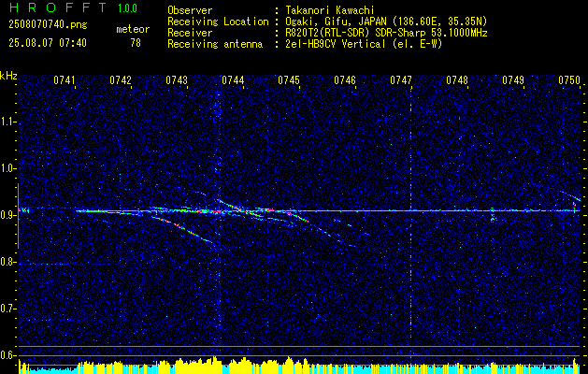This screenshot has width=588, height=374.
Task: Click the 0741 time marker
Action: click(65, 80)
